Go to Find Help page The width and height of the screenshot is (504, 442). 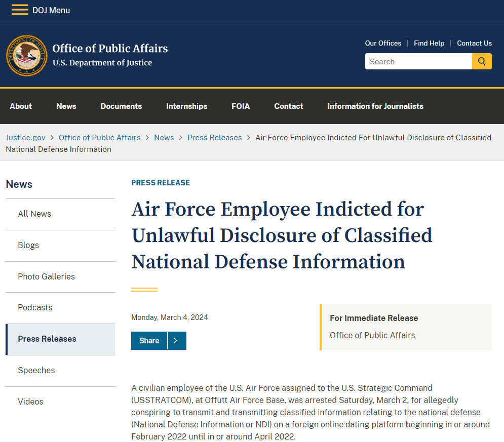429,44
